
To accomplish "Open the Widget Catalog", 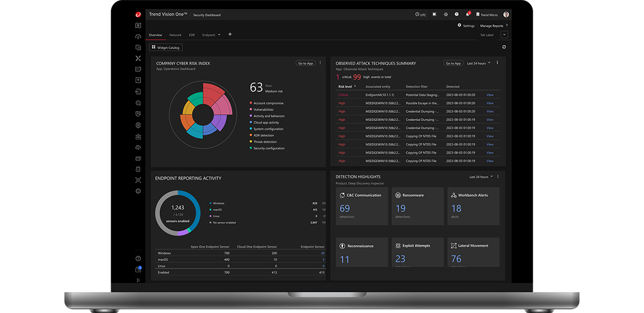I will (x=166, y=47).
